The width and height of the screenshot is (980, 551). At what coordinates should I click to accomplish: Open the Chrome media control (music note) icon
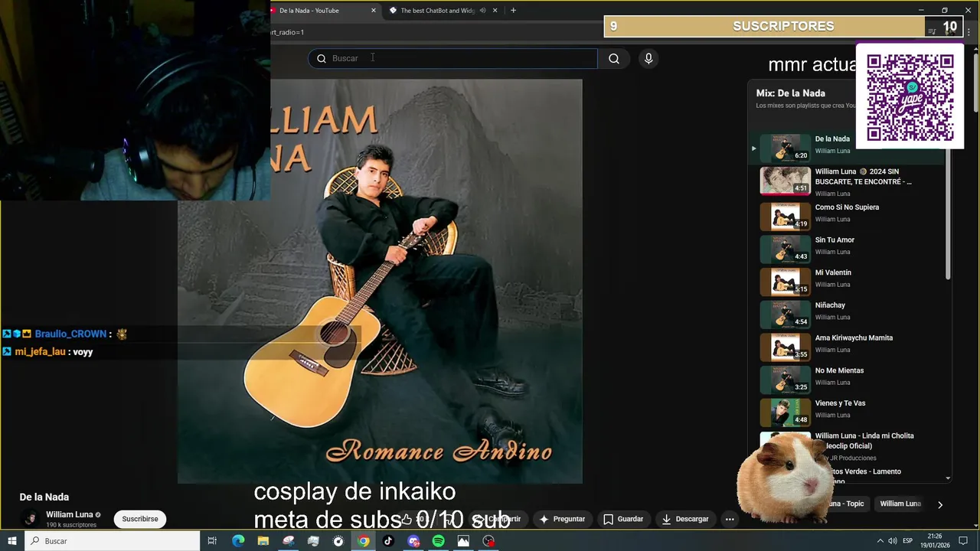932,32
